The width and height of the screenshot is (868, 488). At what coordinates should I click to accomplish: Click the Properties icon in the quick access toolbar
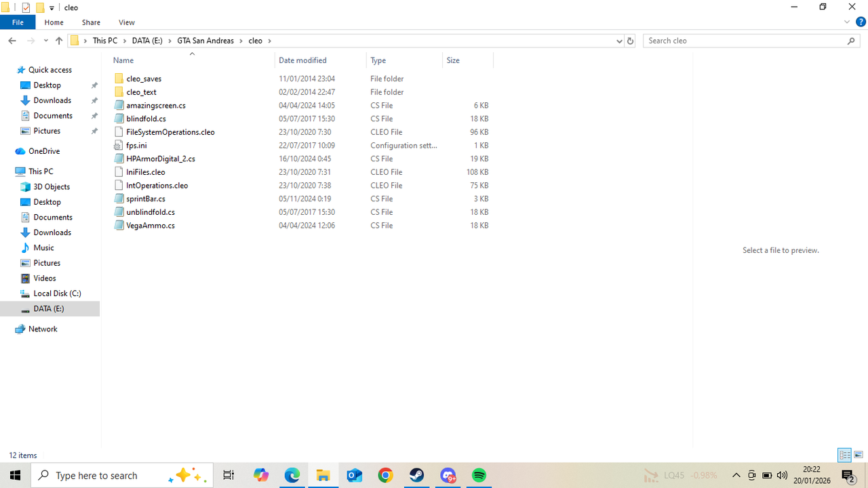click(x=26, y=7)
